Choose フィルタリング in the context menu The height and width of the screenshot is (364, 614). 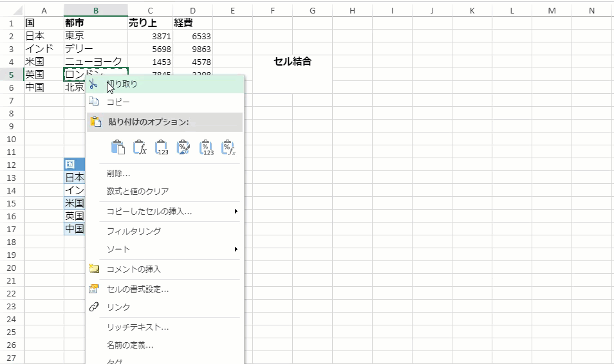[133, 231]
